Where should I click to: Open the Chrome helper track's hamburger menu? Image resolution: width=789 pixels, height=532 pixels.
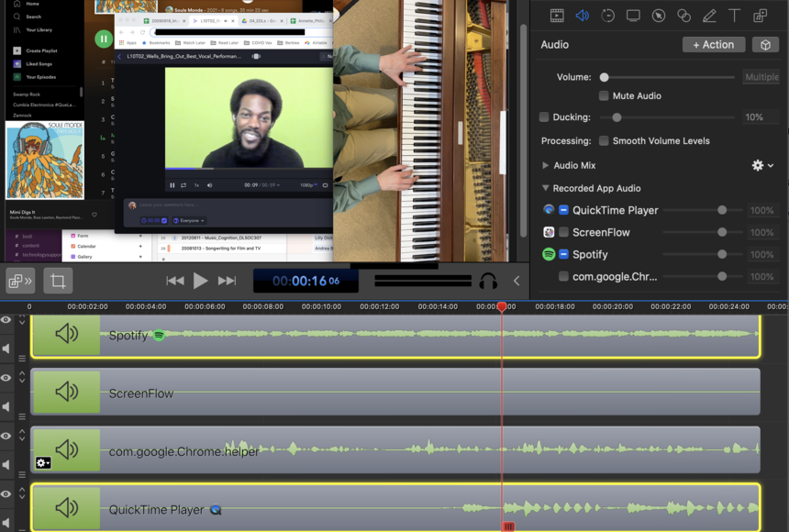[22, 474]
